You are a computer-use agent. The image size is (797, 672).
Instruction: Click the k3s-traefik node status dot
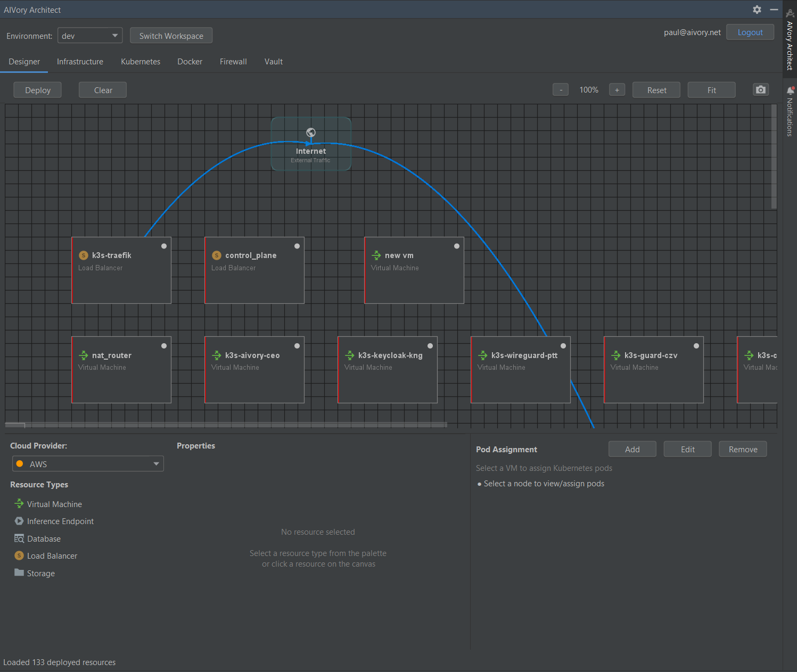(x=164, y=246)
